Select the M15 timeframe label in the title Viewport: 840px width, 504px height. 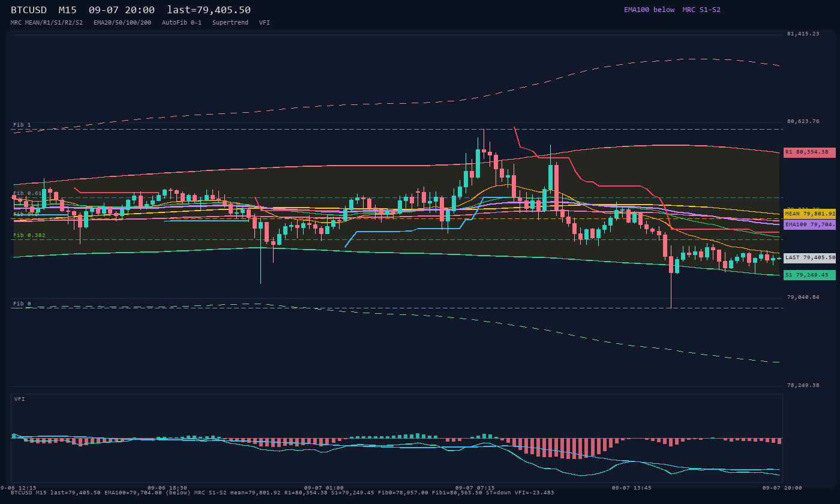(x=68, y=10)
